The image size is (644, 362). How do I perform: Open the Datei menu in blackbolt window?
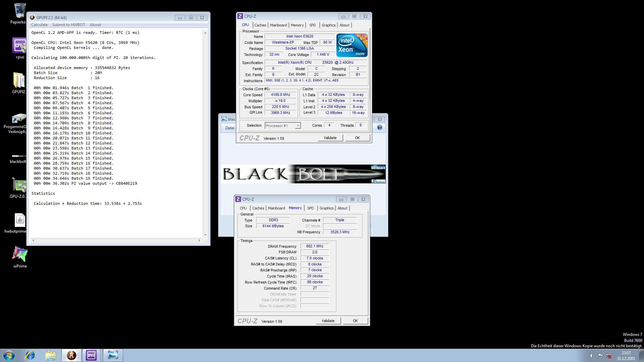pos(230,128)
